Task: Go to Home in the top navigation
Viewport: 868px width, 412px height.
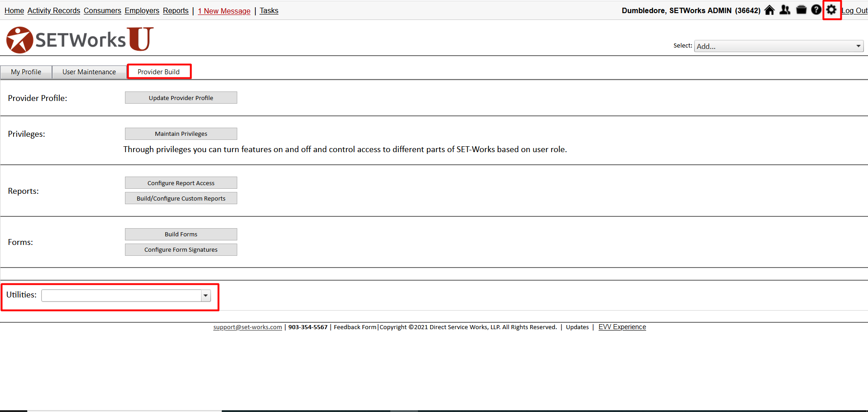Action: (14, 11)
